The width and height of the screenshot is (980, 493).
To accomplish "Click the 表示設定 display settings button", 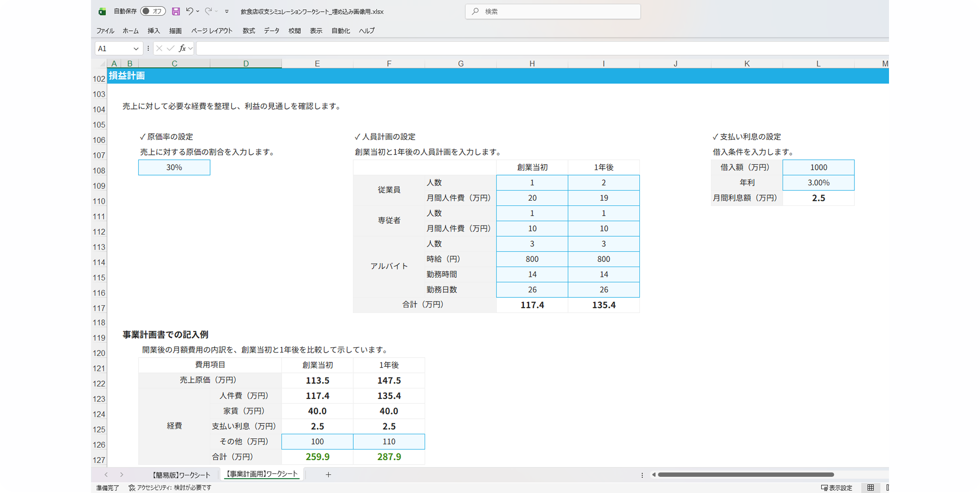I will tap(837, 487).
